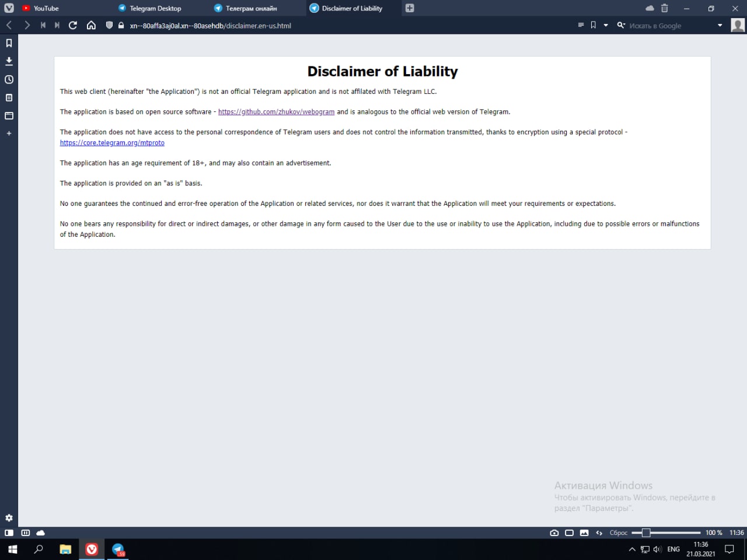Image resolution: width=747 pixels, height=560 pixels.
Task: Open the Notes side panel
Action: click(9, 97)
